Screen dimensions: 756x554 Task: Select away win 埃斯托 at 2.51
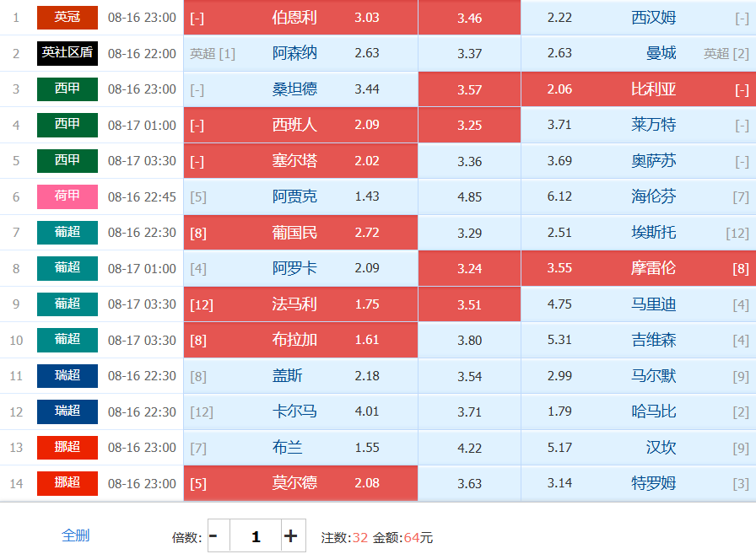[639, 232]
